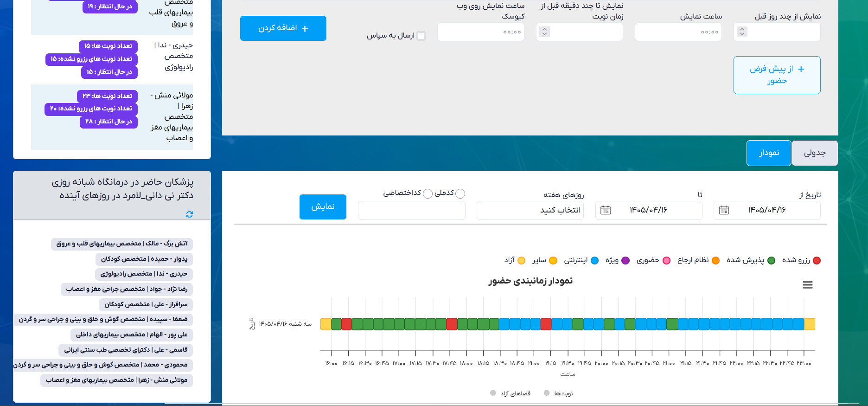Switch to the 'نمودار' tab
Screen dimensions: 868x406
click(769, 153)
